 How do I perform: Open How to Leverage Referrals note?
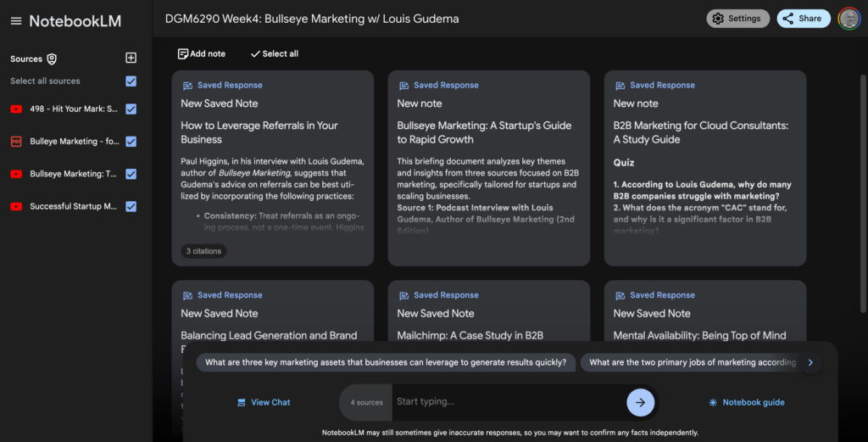point(273,168)
